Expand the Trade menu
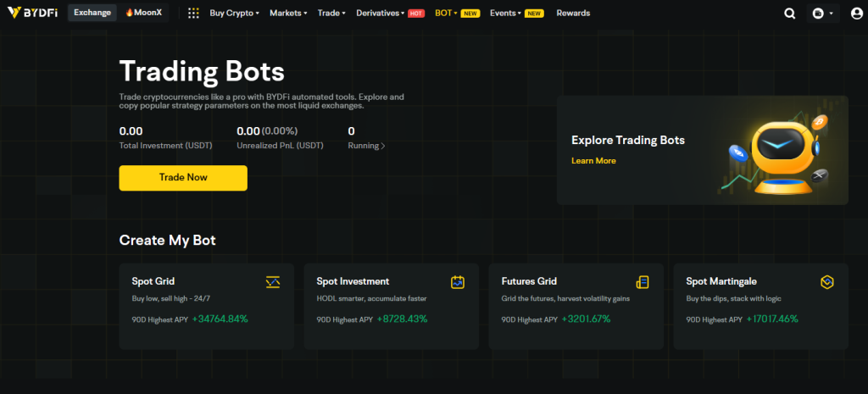 point(331,13)
